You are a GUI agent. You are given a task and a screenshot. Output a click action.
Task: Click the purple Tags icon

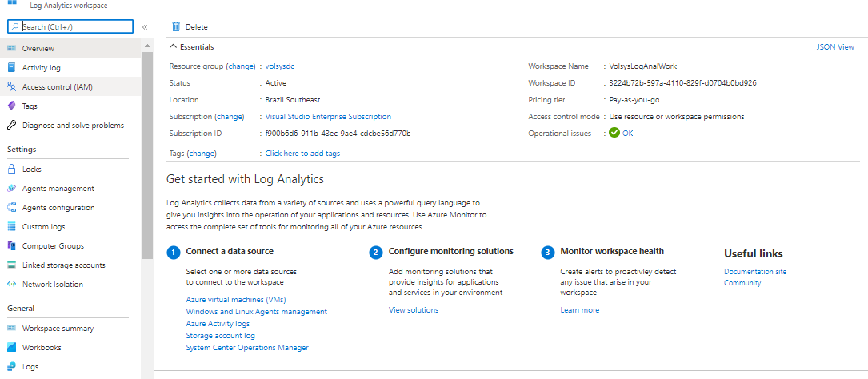click(11, 106)
